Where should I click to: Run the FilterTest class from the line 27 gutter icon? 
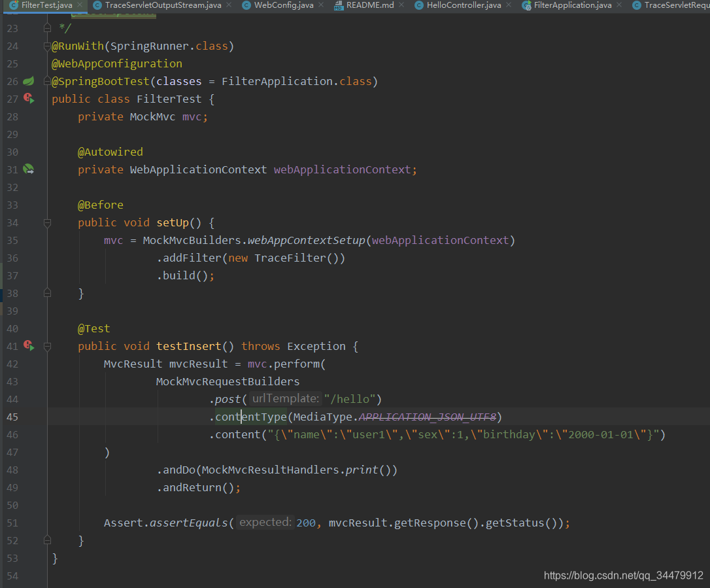pyautogui.click(x=29, y=98)
